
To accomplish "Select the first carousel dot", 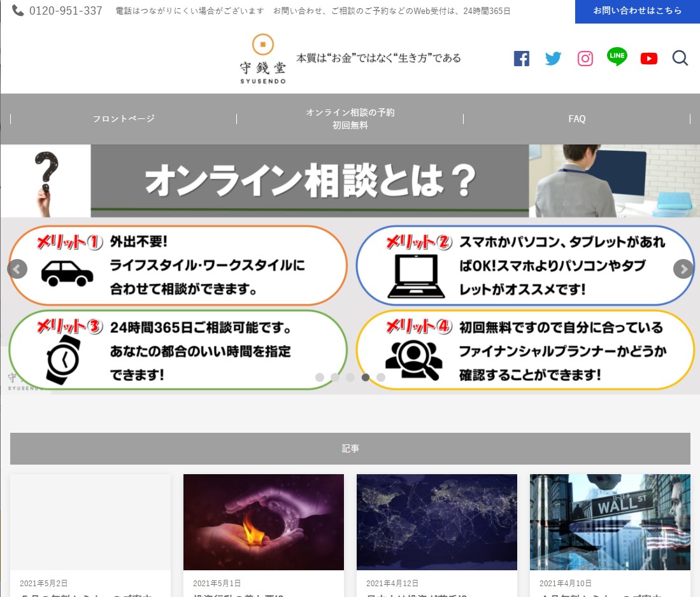I will click(320, 377).
